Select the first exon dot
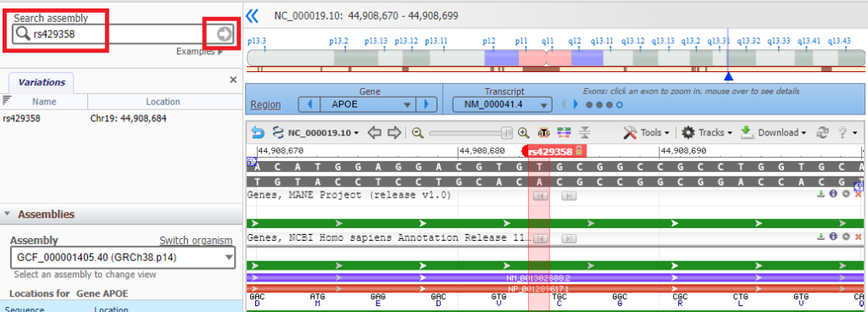 point(589,104)
